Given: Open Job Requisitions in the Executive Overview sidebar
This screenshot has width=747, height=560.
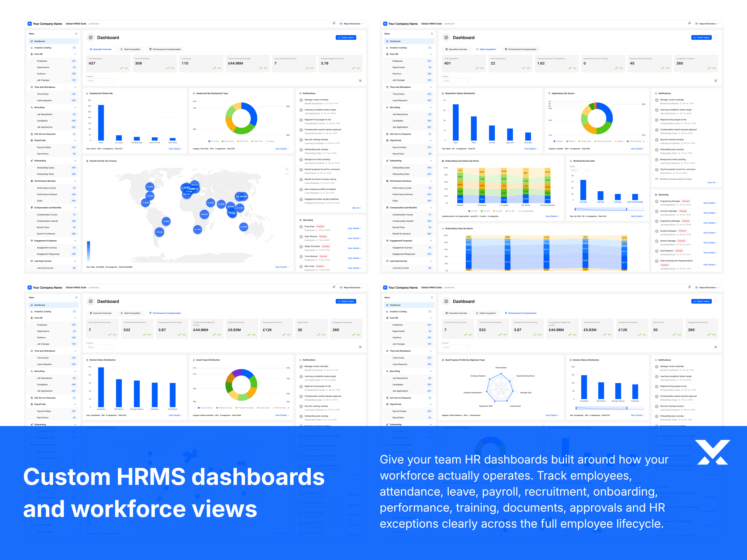Looking at the screenshot, I should point(54,114).
